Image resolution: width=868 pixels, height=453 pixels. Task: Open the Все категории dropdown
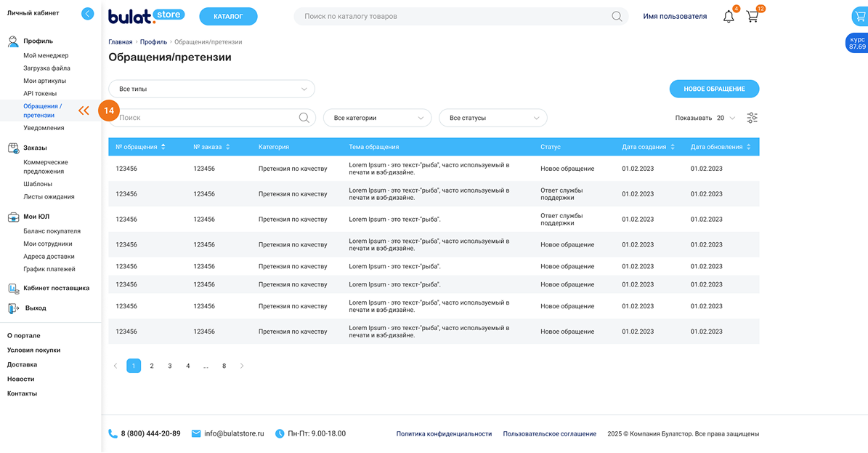pyautogui.click(x=377, y=118)
